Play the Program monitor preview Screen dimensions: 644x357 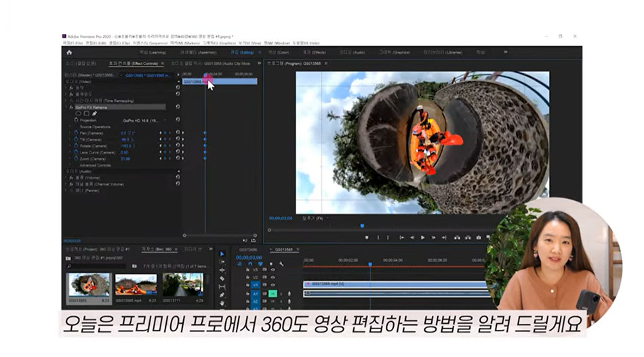pyautogui.click(x=422, y=238)
